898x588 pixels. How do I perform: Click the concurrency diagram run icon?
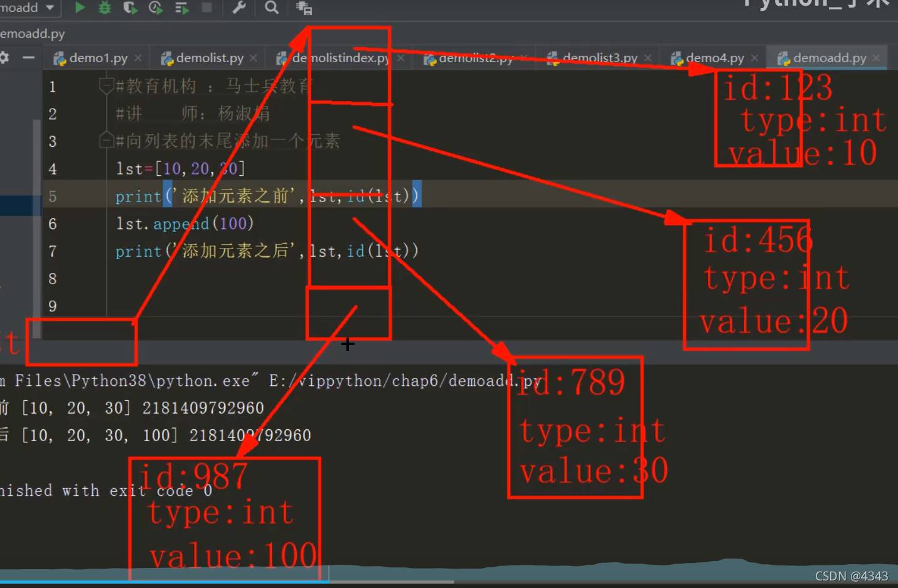pos(181,8)
